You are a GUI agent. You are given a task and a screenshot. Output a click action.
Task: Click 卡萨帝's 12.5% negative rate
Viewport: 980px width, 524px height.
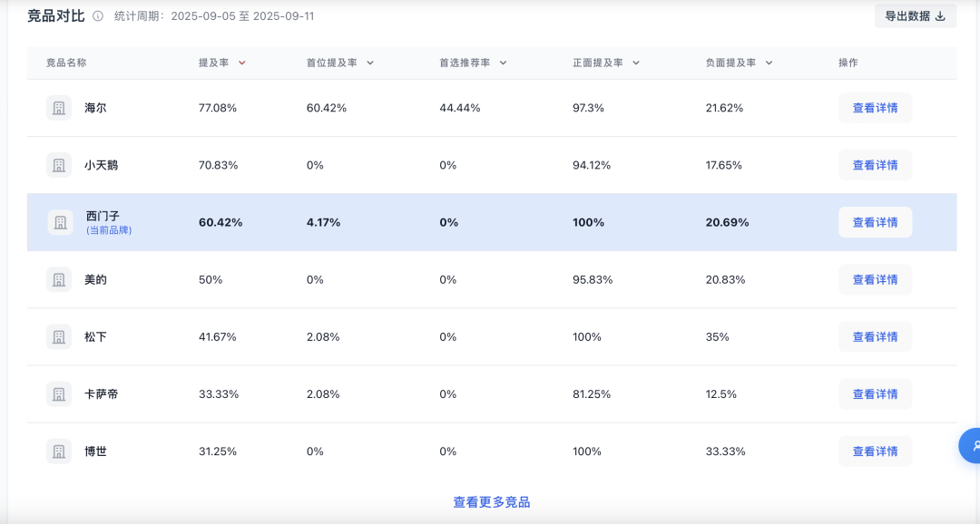click(x=720, y=394)
